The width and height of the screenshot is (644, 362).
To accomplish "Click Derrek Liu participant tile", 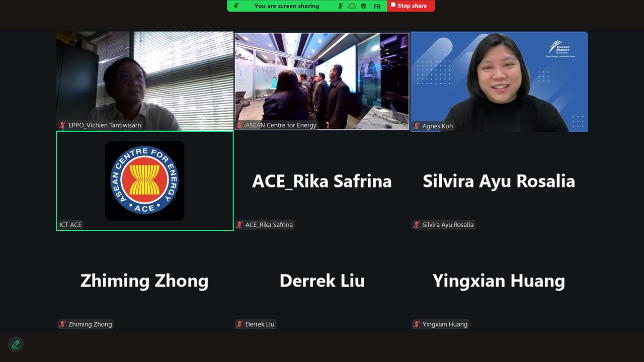I will pos(322,281).
